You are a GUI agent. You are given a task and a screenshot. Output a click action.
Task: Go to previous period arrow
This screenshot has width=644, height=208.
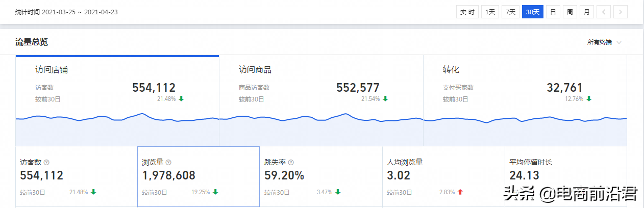pyautogui.click(x=604, y=12)
